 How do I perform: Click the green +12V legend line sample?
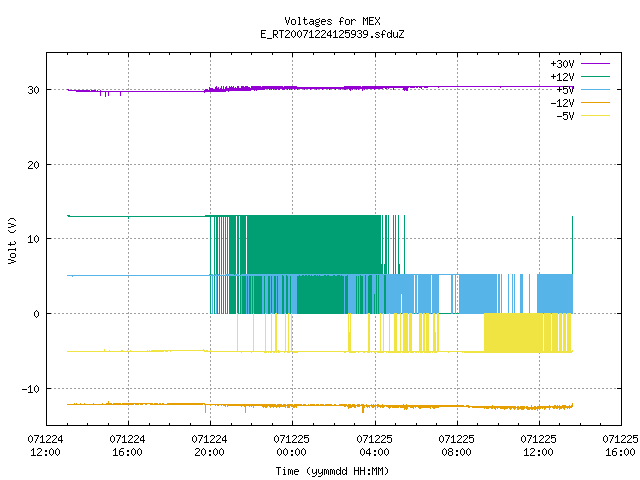(x=596, y=76)
